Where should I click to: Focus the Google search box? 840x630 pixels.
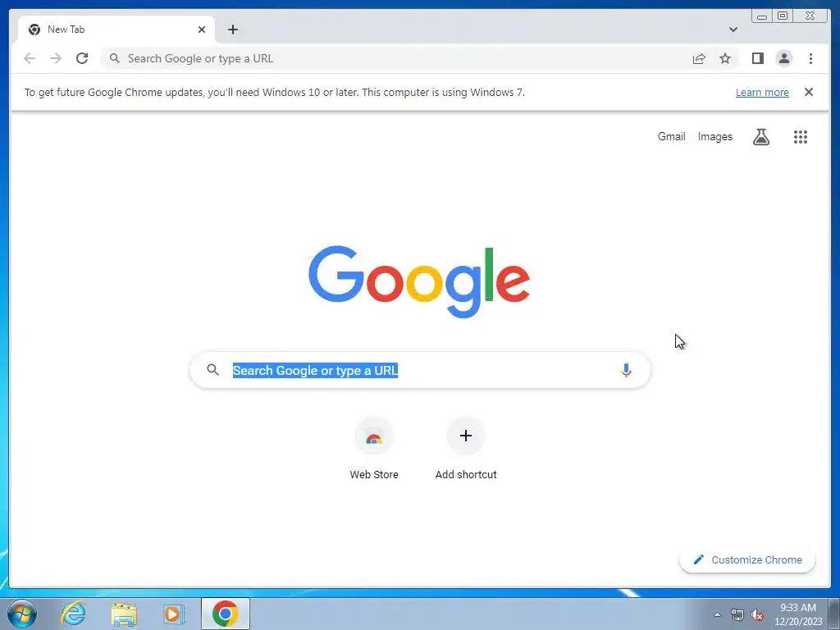point(420,370)
